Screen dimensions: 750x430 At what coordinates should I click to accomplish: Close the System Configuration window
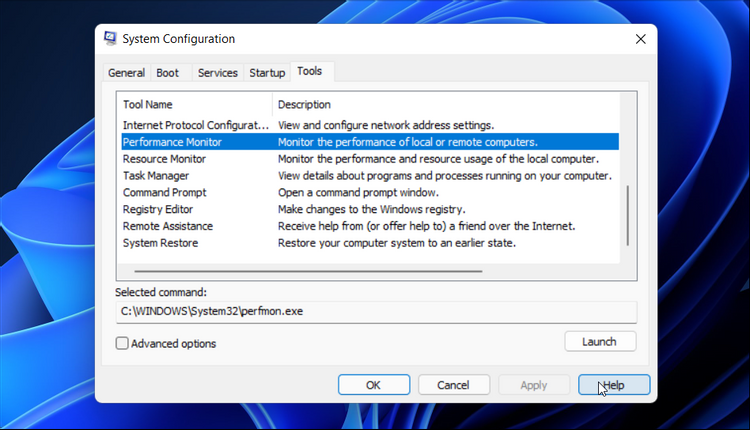tap(640, 39)
